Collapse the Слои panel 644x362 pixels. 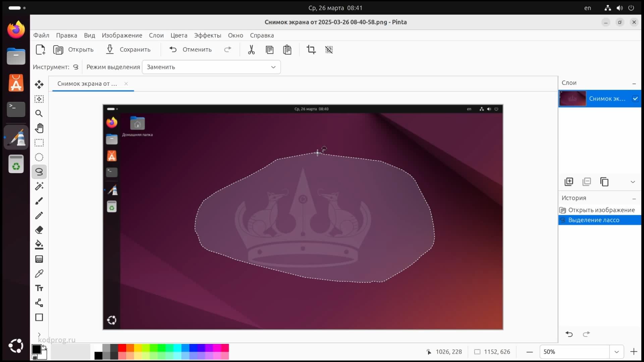point(634,83)
